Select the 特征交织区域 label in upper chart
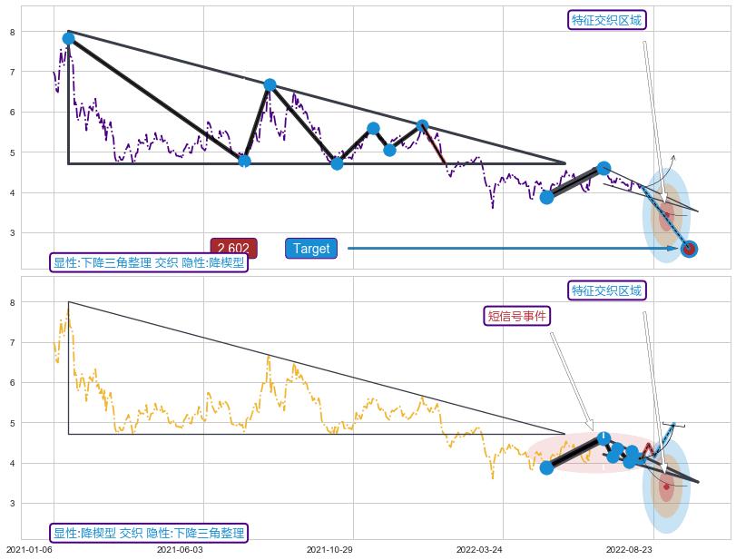Screen dimensions: 736x560 (x=607, y=20)
